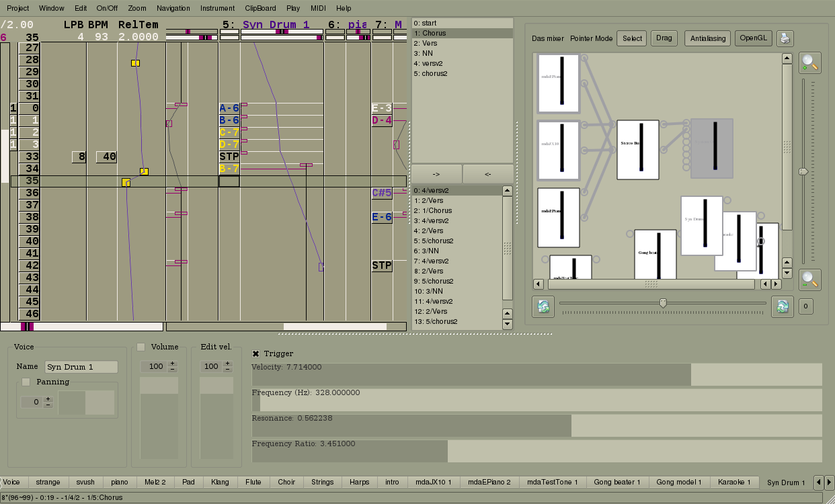Click the Antialiasing button in the mixer

(x=708, y=38)
